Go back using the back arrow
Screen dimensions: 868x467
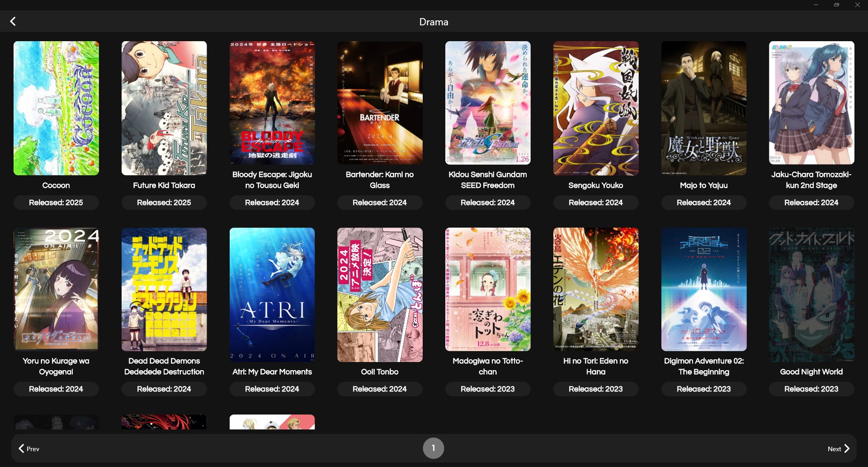[13, 21]
